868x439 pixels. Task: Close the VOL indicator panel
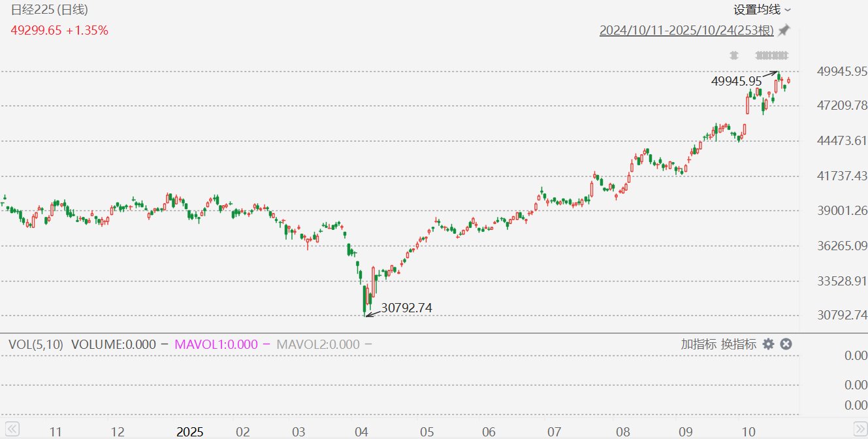coord(786,344)
